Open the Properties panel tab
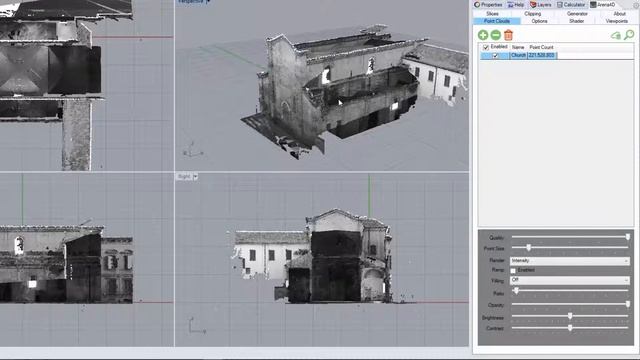640x360 pixels. (x=488, y=4)
